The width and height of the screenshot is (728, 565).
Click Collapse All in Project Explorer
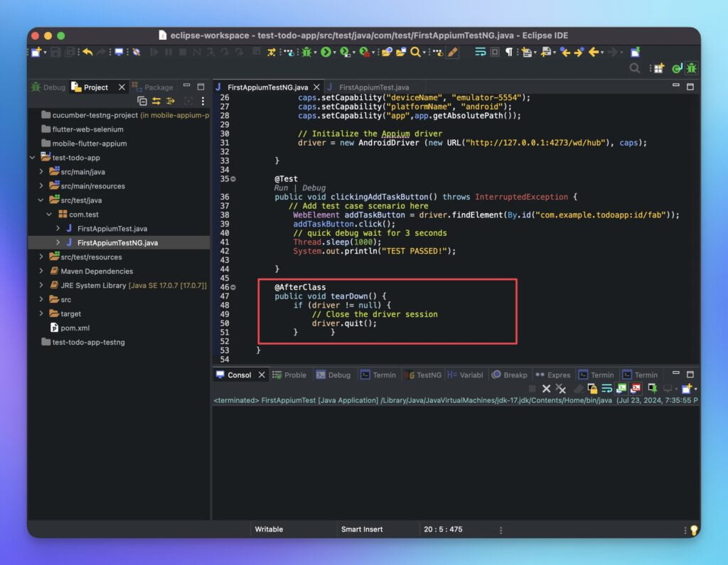(x=142, y=101)
